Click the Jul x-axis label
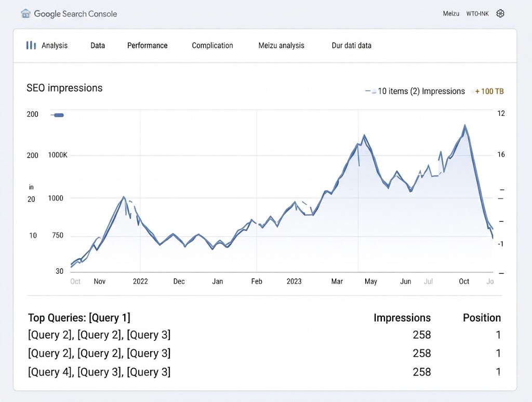 click(428, 281)
